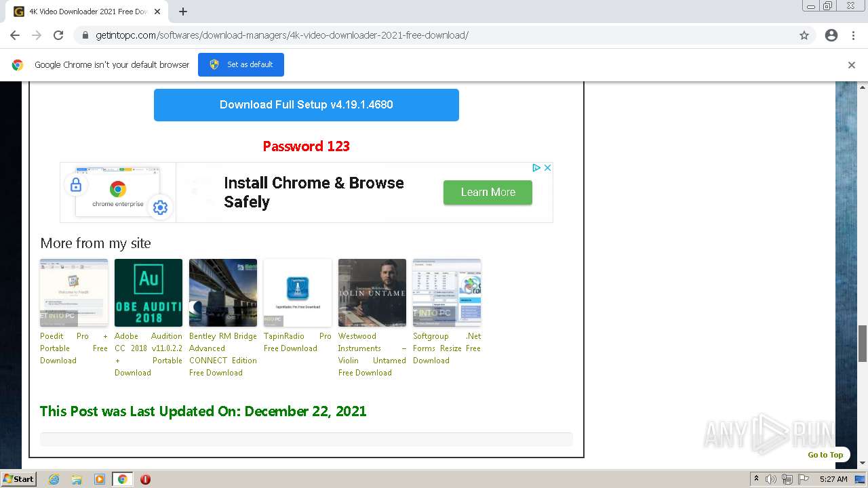
Task: Open the Poedit Pro thumbnail
Action: tap(74, 293)
